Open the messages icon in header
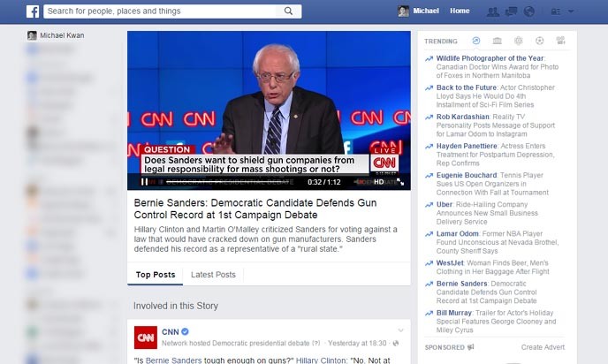The width and height of the screenshot is (608, 364). click(511, 11)
